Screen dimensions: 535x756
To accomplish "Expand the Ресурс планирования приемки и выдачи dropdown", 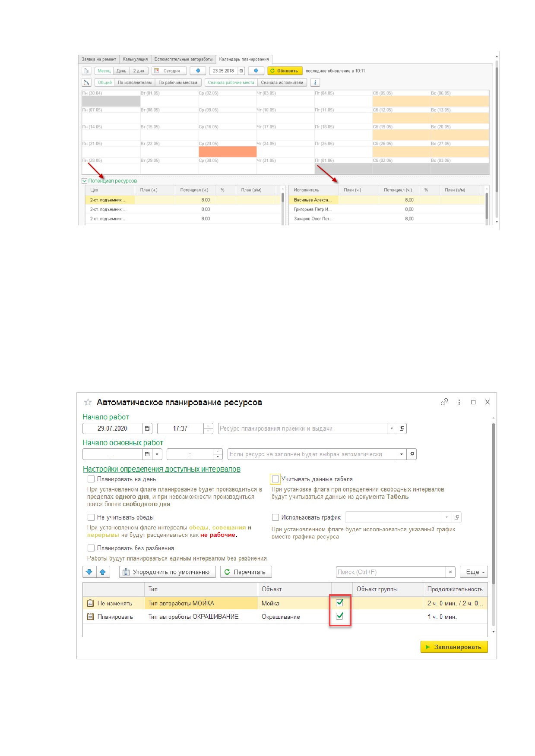I will pos(392,428).
